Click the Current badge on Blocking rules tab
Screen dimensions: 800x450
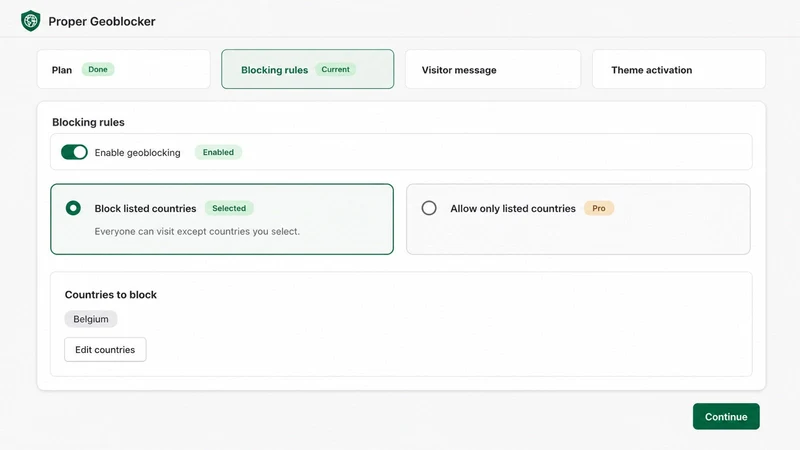click(335, 69)
